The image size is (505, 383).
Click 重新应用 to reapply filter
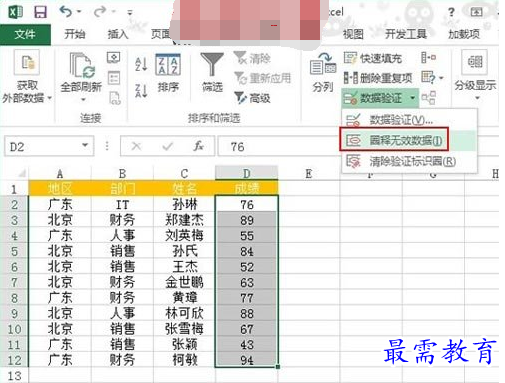coord(263,78)
